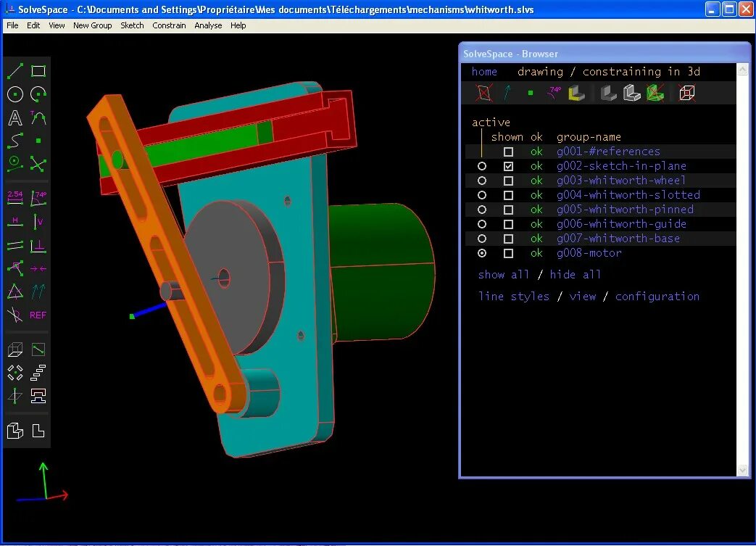Apply the parallel constraint tool

pos(15,246)
